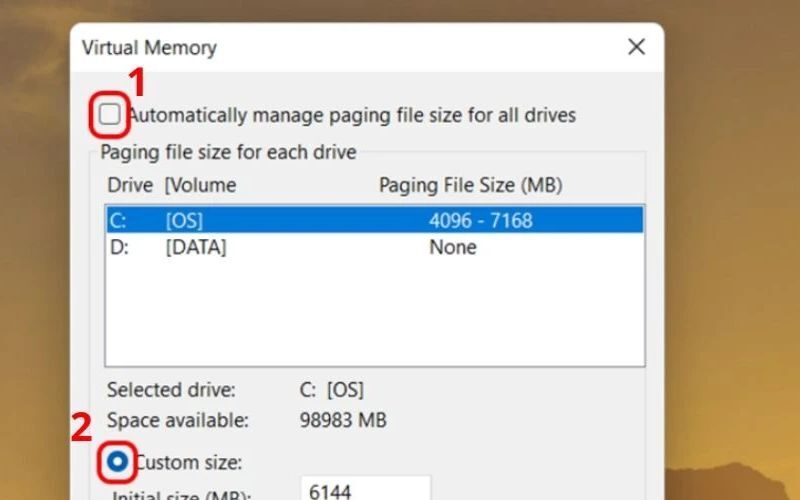The height and width of the screenshot is (500, 800).
Task: Click the 98983 MB space available value
Action: point(343,420)
